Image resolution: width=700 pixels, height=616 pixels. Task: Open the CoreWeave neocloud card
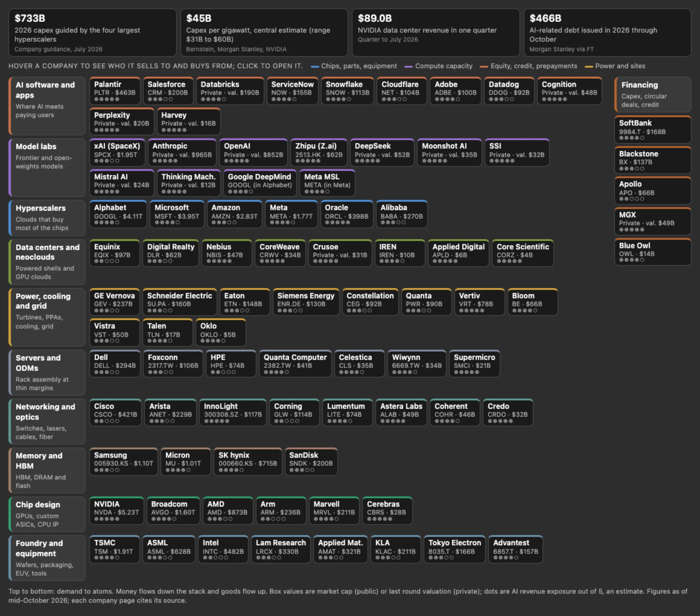click(280, 253)
